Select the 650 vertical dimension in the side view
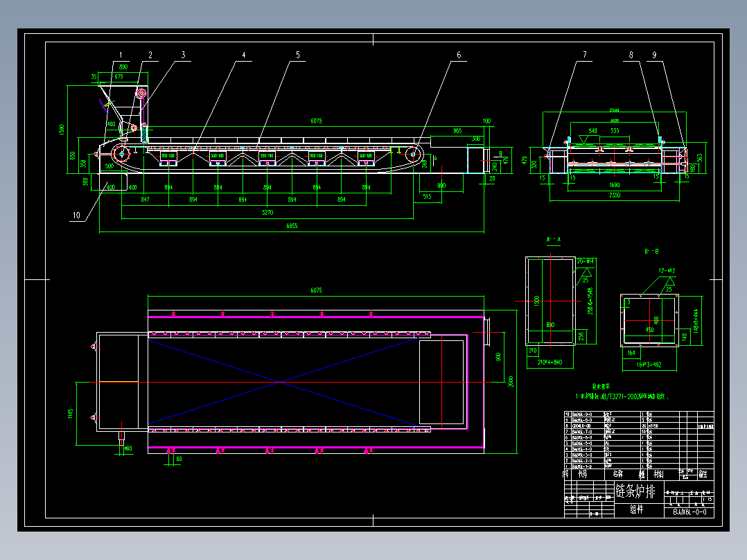747x560 pixels. point(72,156)
